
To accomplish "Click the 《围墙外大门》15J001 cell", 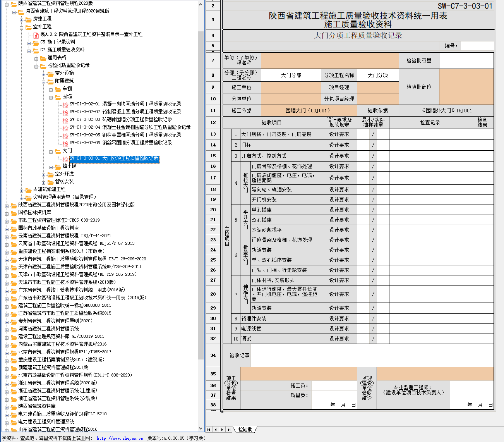I will click(446, 110).
